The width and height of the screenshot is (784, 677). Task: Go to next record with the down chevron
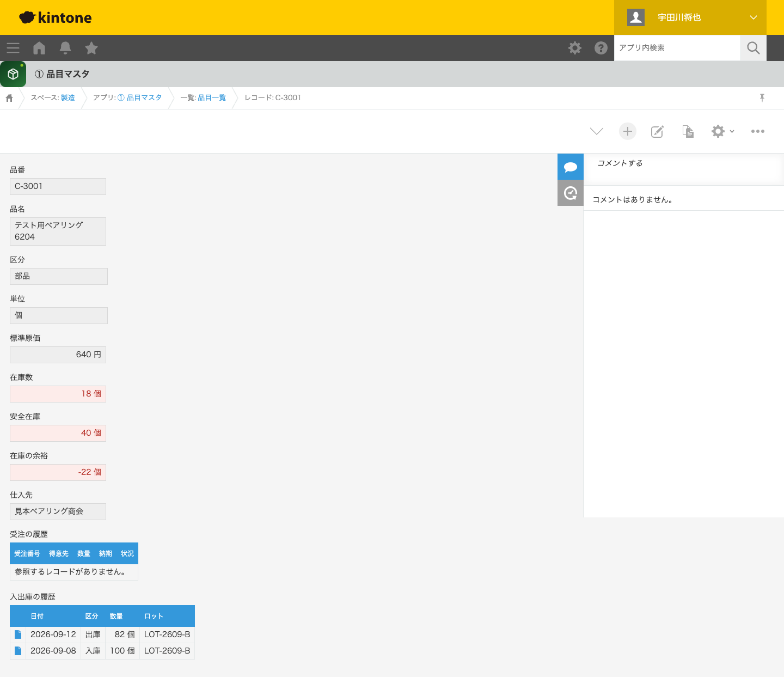click(597, 131)
